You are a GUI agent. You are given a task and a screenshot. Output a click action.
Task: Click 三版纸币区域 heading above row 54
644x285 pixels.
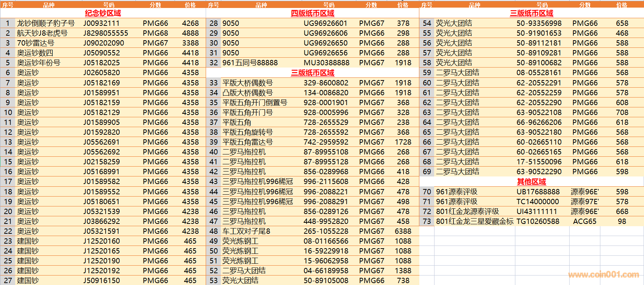pos(531,13)
